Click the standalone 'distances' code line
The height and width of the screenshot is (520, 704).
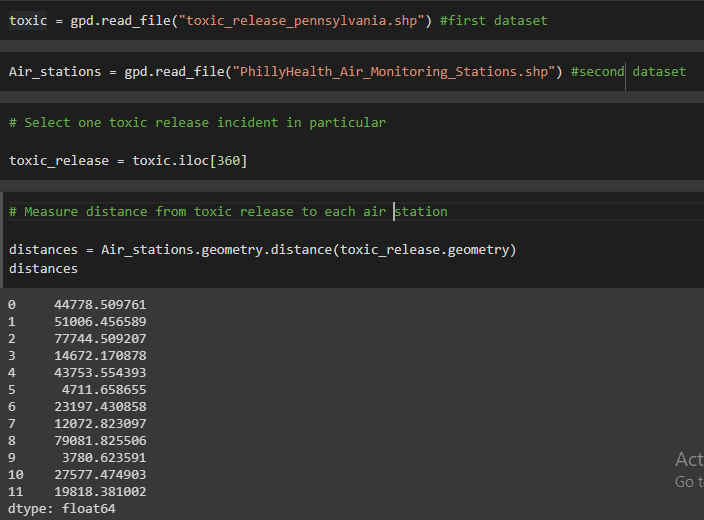point(43,269)
